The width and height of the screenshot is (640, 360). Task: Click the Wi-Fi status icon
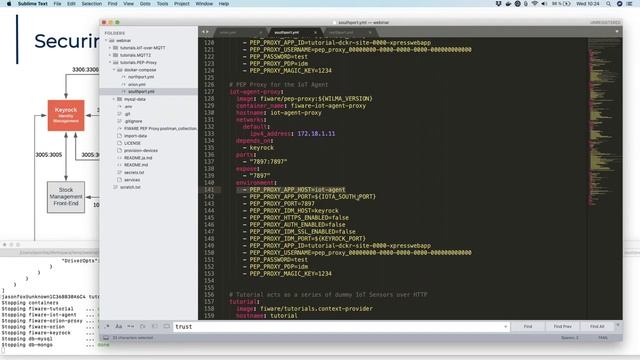(x=535, y=4)
